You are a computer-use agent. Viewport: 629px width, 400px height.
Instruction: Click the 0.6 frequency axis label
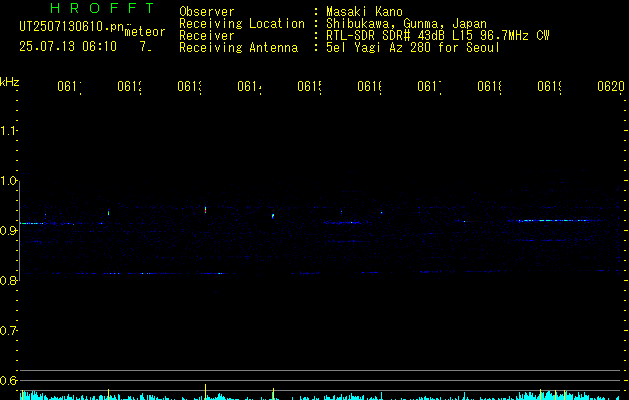click(9, 380)
